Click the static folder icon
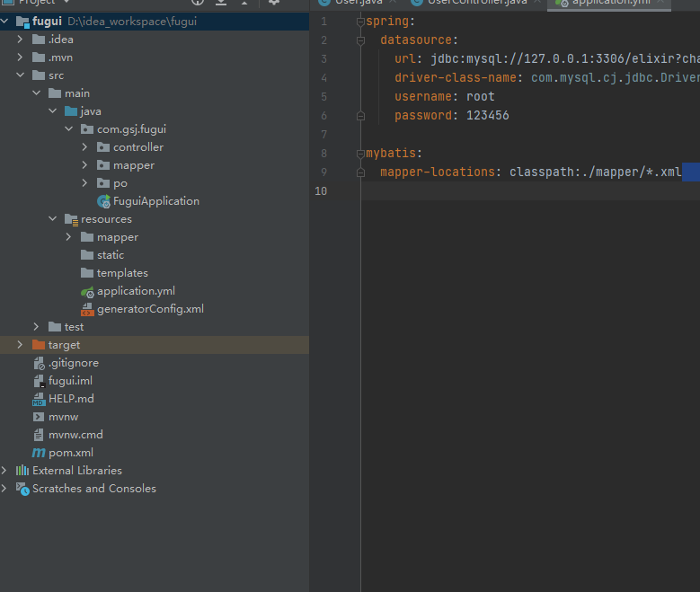The width and height of the screenshot is (700, 592). (x=87, y=255)
